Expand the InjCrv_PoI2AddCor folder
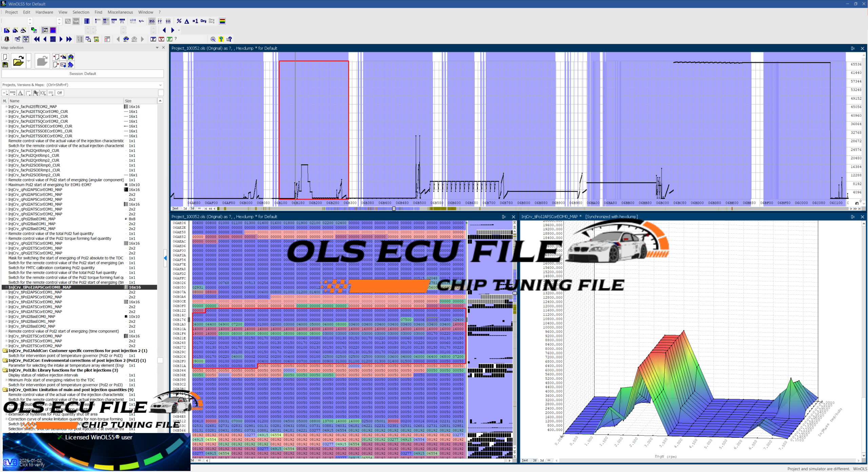868x472 pixels. click(5, 351)
